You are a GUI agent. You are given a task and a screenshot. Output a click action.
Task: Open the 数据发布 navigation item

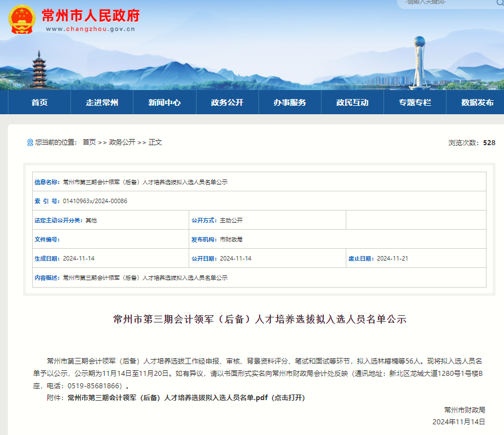point(477,102)
